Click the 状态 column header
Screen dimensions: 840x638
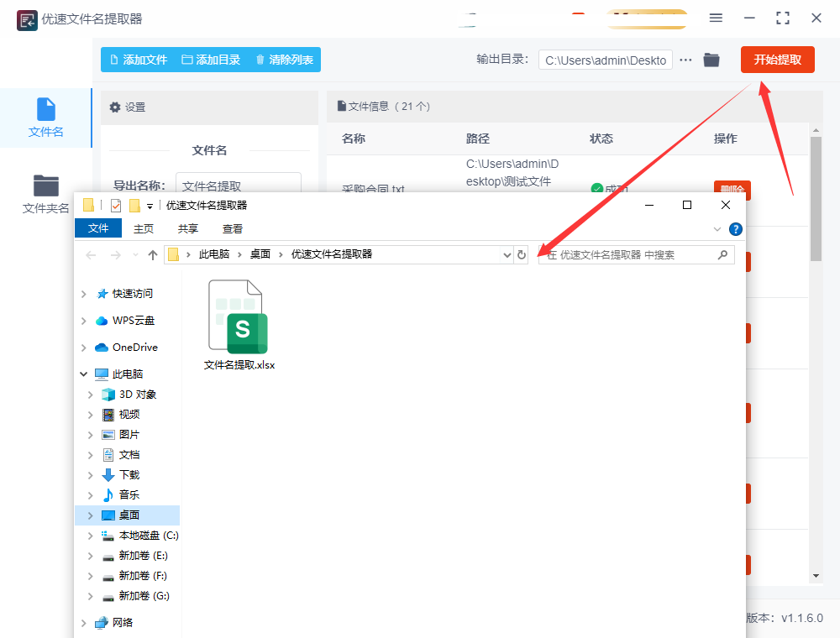[601, 139]
